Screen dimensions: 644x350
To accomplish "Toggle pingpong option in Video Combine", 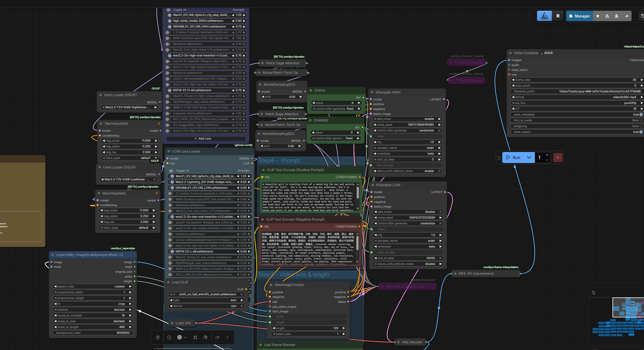I will tap(641, 126).
